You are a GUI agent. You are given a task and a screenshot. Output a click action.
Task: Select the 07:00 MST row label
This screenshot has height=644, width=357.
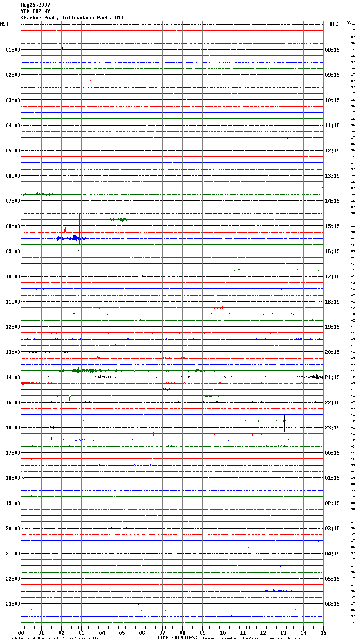(13, 201)
